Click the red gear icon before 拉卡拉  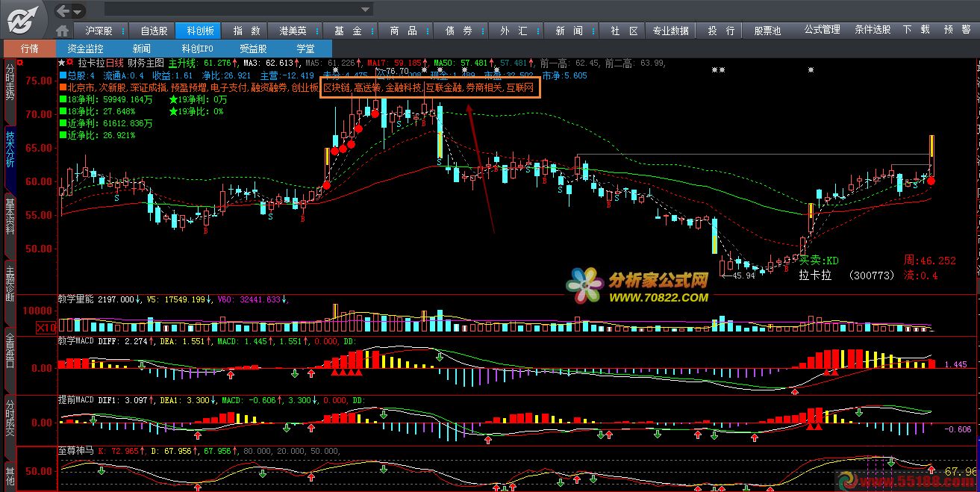point(70,63)
